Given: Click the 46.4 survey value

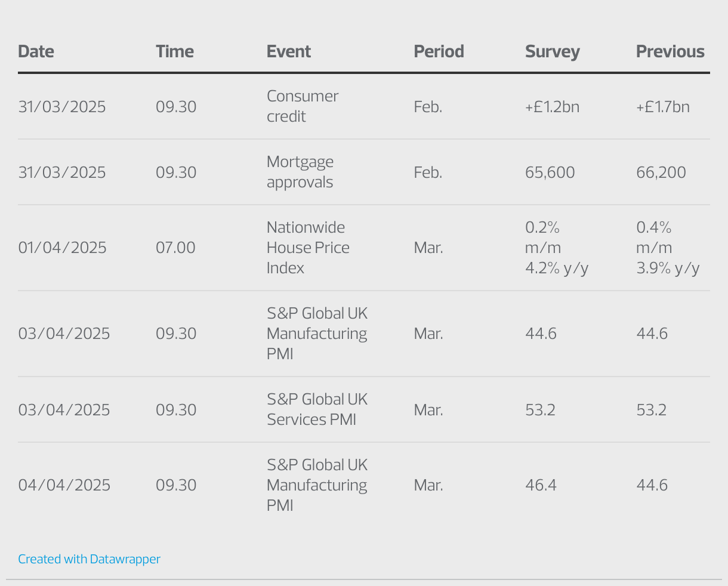Looking at the screenshot, I should (x=541, y=485).
